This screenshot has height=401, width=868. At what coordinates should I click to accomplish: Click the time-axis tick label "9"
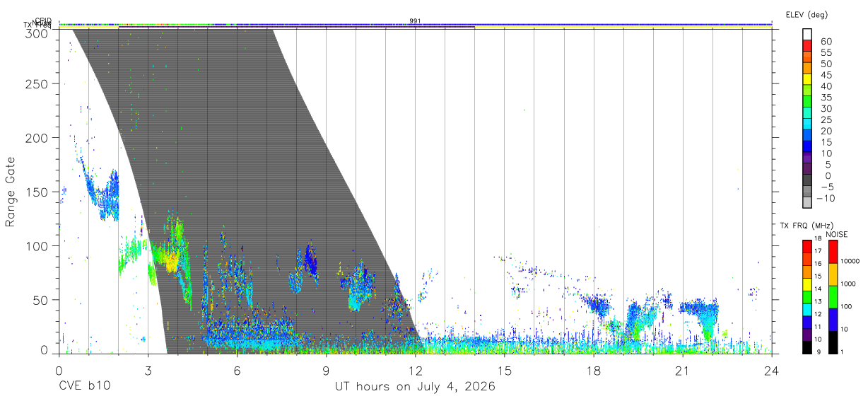[x=326, y=371]
